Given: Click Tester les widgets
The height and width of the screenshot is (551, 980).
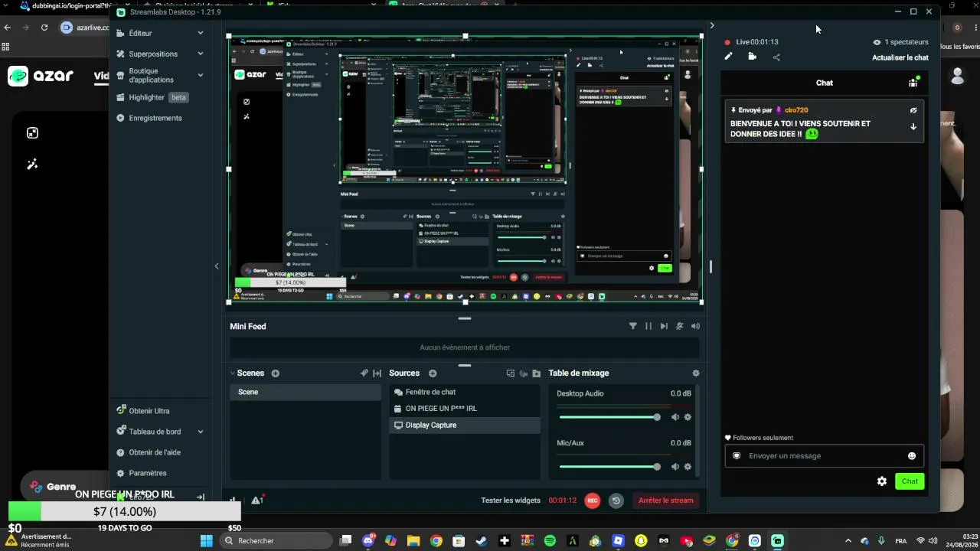Looking at the screenshot, I should pyautogui.click(x=511, y=500).
